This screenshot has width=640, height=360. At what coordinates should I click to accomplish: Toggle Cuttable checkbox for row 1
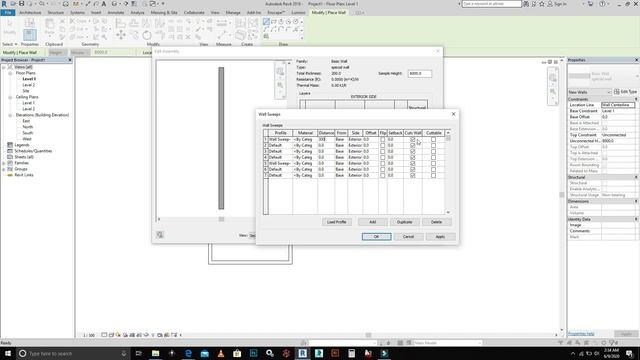433,140
